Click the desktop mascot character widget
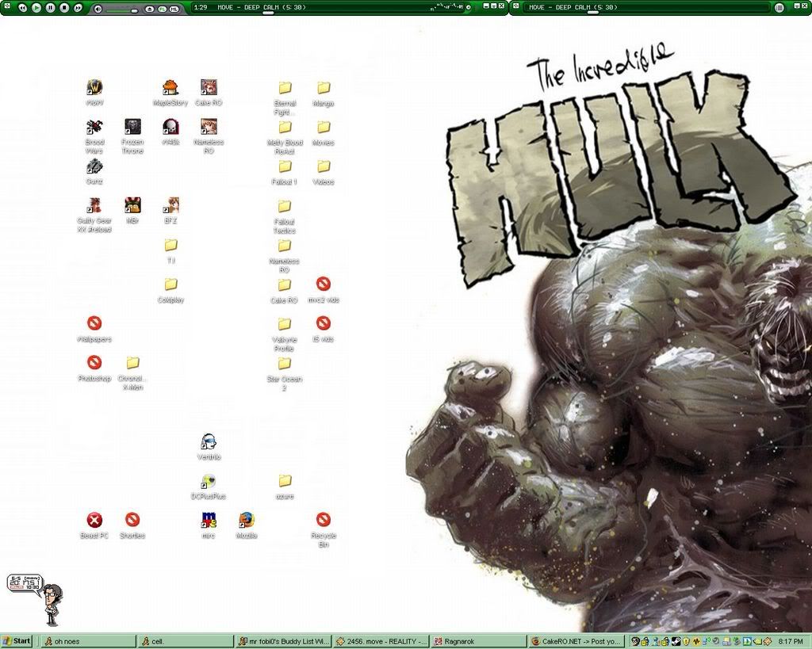The width and height of the screenshot is (812, 649). 52,605
